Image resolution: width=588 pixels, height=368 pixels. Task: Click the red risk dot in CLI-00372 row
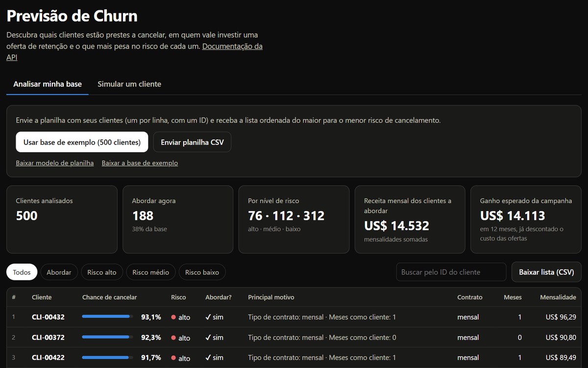point(173,338)
